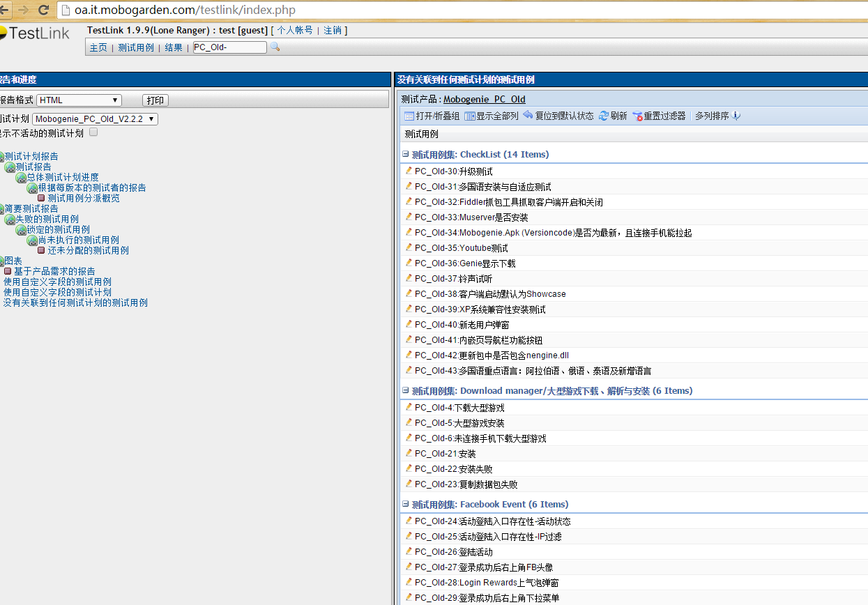Screen dimensions: 868x605
Task: Open test case PC_Old-38 客户端启动默认为Showcase
Action: (x=490, y=294)
